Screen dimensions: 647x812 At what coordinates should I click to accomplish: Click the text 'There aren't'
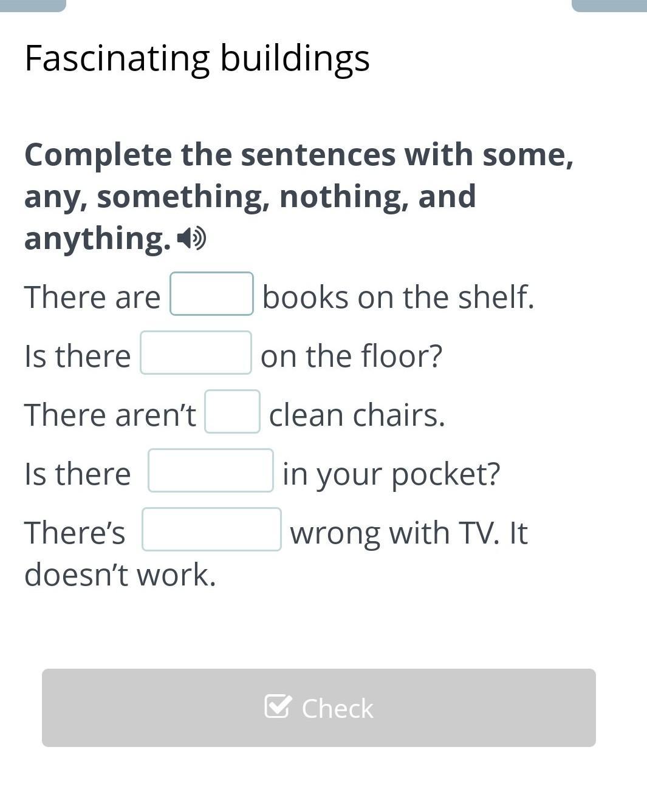point(110,415)
